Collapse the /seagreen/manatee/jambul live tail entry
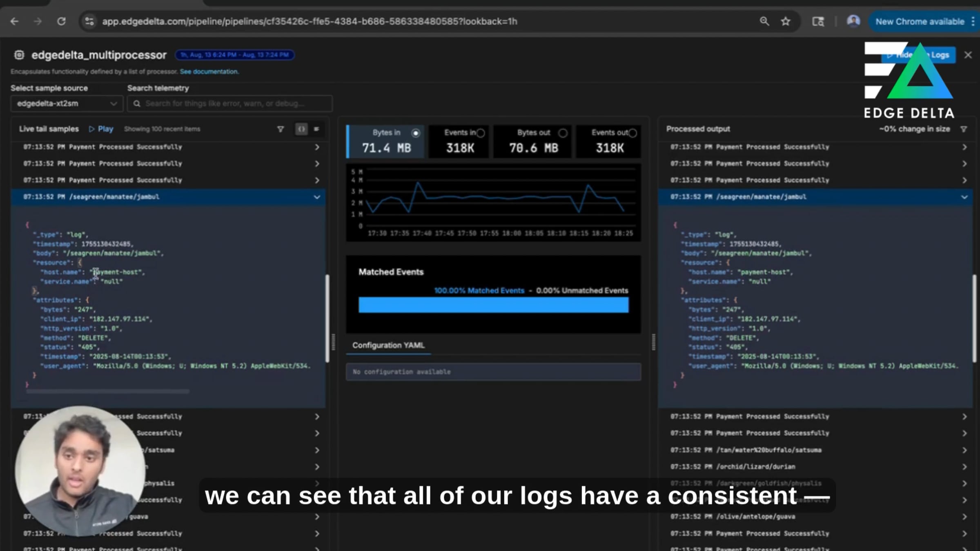 point(317,197)
